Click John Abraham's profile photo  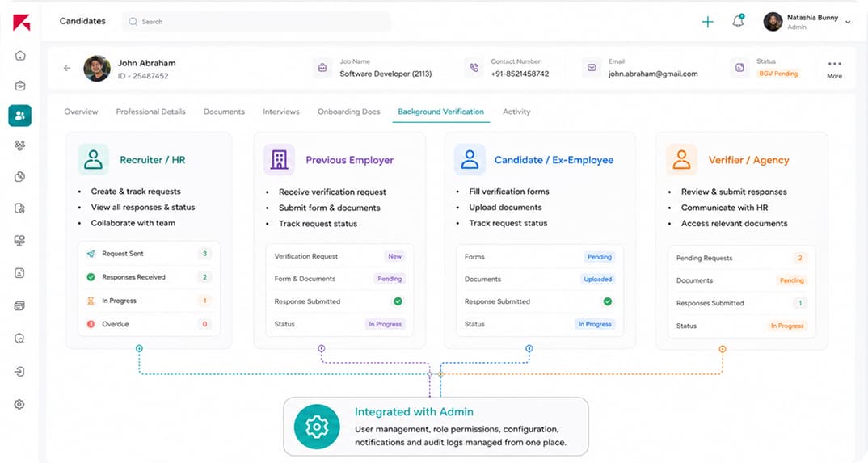point(97,69)
